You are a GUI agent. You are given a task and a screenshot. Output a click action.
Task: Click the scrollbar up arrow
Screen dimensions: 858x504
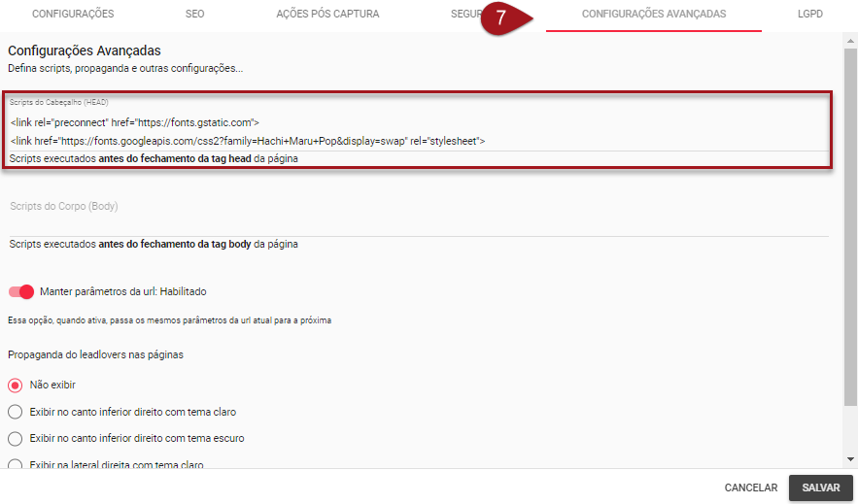850,40
